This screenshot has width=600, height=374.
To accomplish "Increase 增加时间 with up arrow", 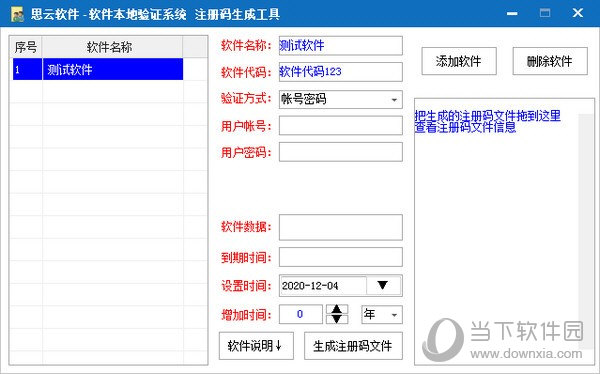I will [x=337, y=309].
